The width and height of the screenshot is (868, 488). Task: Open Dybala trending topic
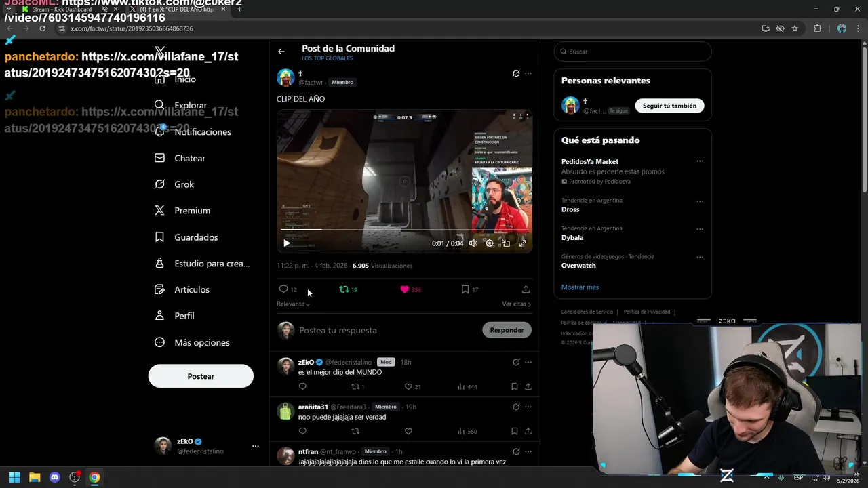572,237
